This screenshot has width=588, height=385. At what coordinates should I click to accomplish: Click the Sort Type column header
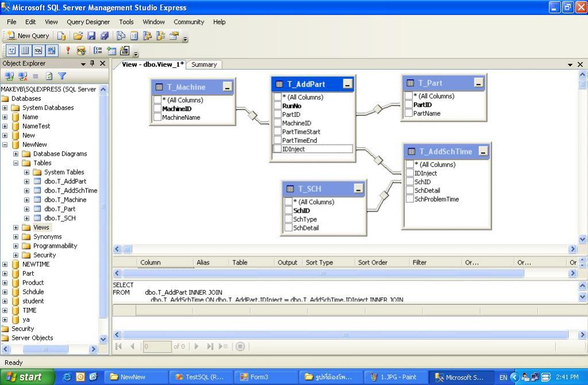point(319,262)
